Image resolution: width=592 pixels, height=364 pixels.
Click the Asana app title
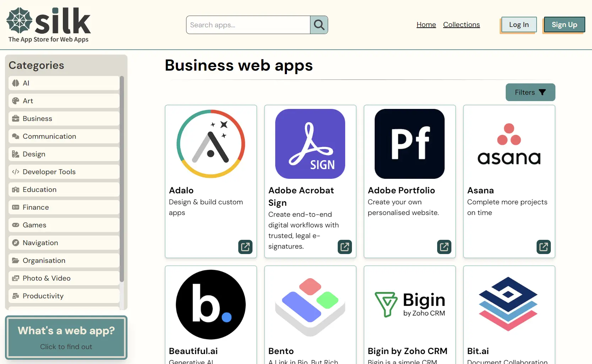pyautogui.click(x=480, y=191)
